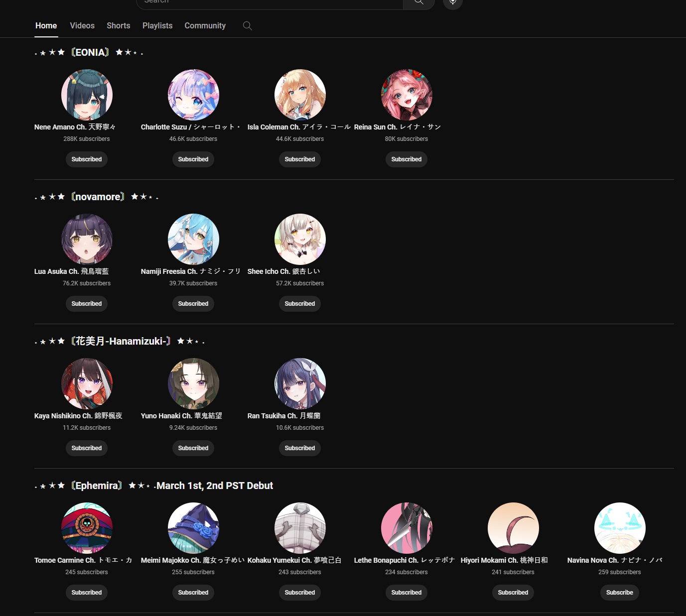Open Tomoe Carmine channel avatar
Viewport: 686px width, 616px height.
(x=87, y=528)
